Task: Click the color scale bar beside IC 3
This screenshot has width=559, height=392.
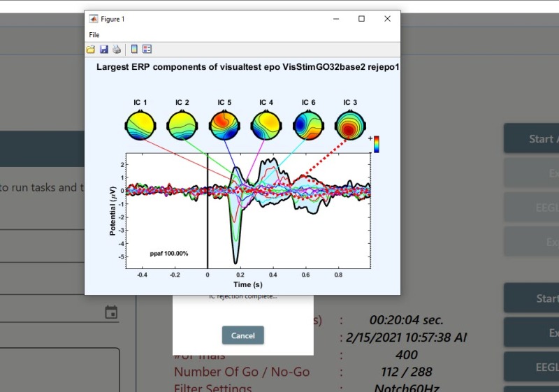Action: point(375,144)
